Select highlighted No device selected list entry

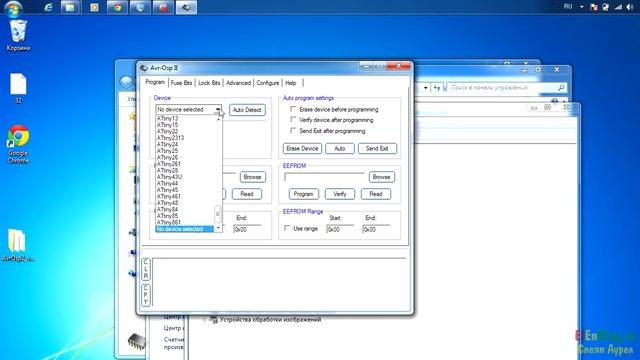[185, 229]
